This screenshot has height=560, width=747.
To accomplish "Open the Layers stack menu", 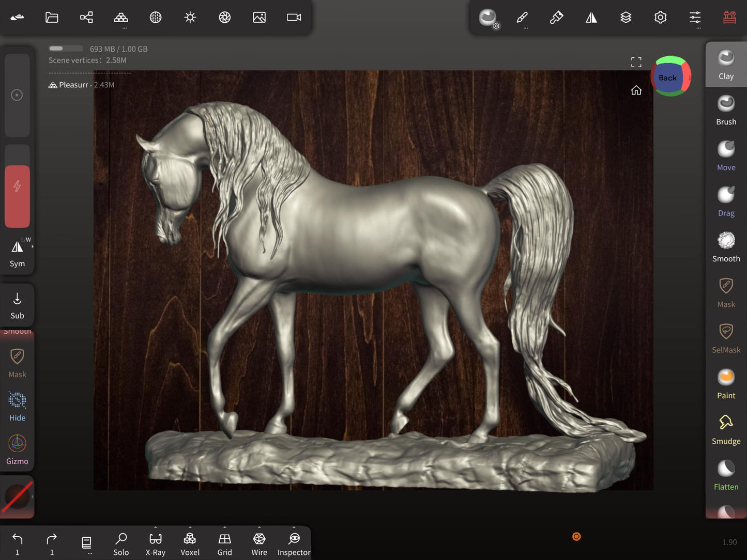I will 626,17.
